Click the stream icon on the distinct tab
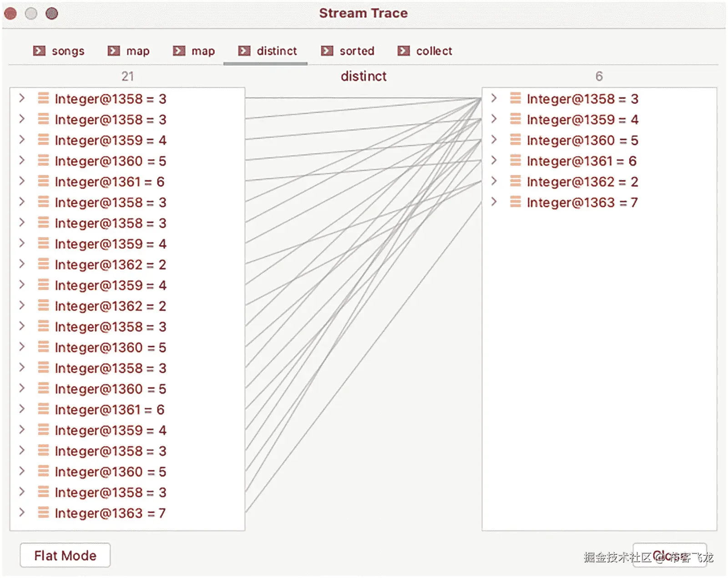Viewport: 728px width, 578px height. (244, 51)
